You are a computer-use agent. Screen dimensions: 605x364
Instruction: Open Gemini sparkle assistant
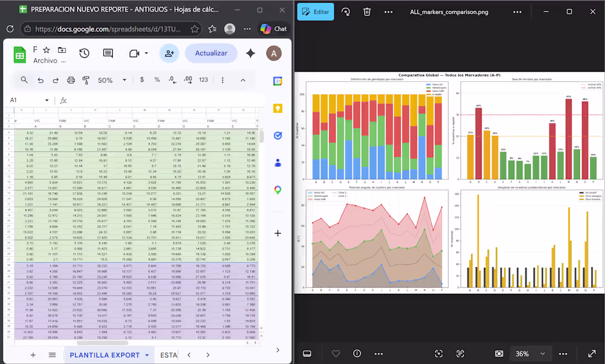[x=250, y=53]
